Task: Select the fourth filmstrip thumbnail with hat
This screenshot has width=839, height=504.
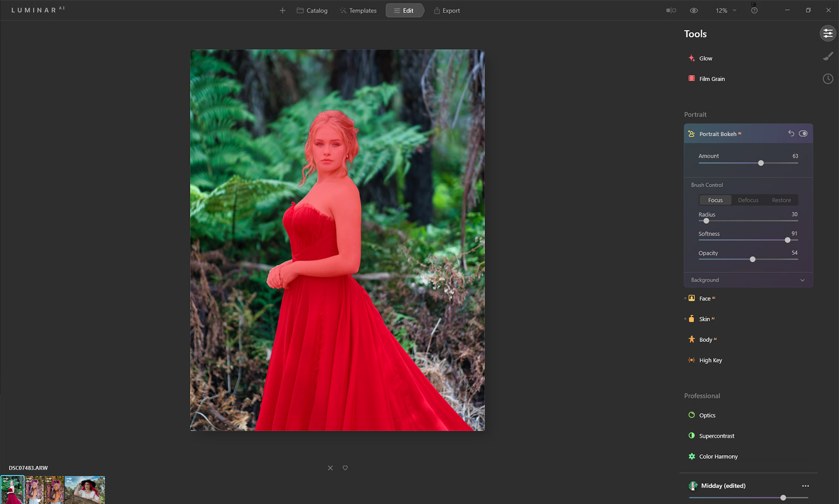Action: tap(84, 490)
